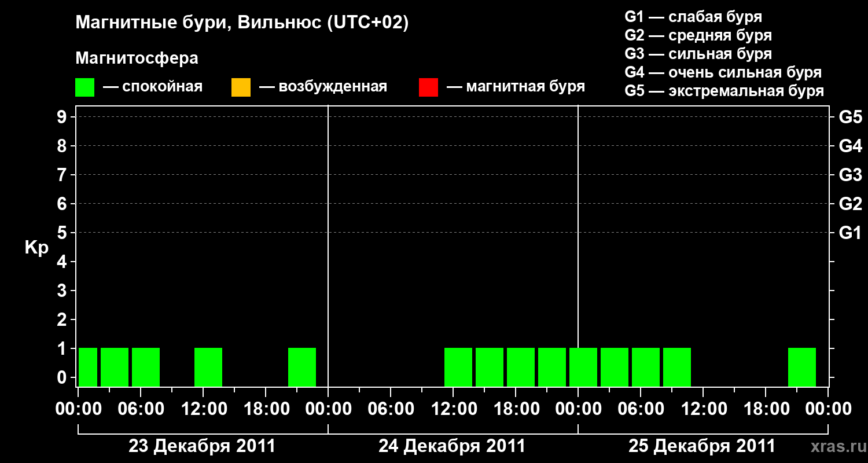Click the Kp axis value 6
This screenshot has height=463, width=868.
click(63, 204)
